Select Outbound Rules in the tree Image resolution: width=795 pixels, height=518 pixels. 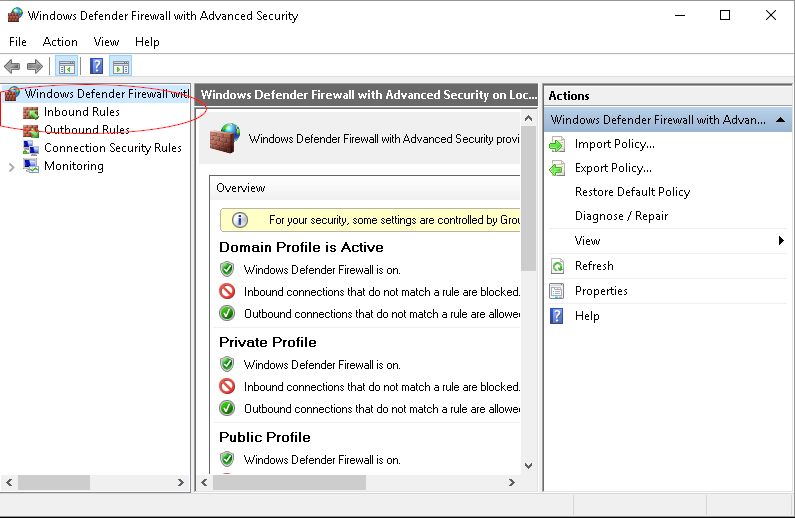[86, 130]
